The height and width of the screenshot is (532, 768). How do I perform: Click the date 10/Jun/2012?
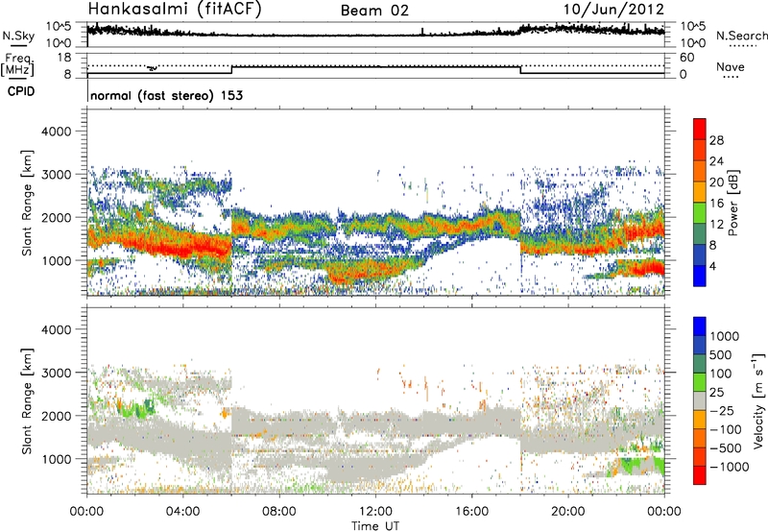click(x=613, y=10)
